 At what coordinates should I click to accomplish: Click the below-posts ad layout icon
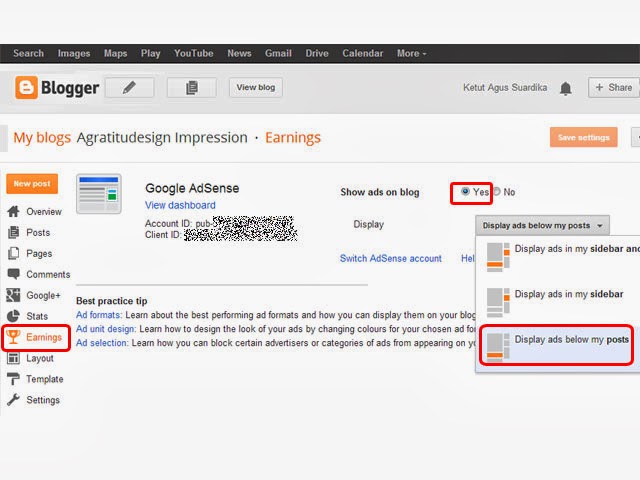498,346
